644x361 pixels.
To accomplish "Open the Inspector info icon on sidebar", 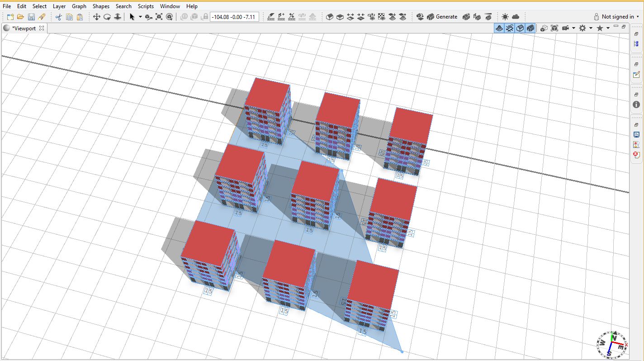I will (x=636, y=104).
